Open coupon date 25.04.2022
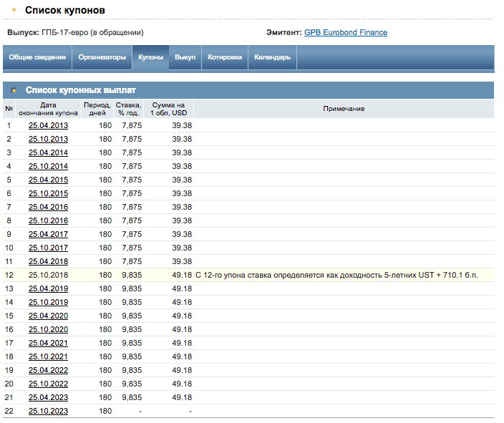The image size is (504, 423). [48, 371]
